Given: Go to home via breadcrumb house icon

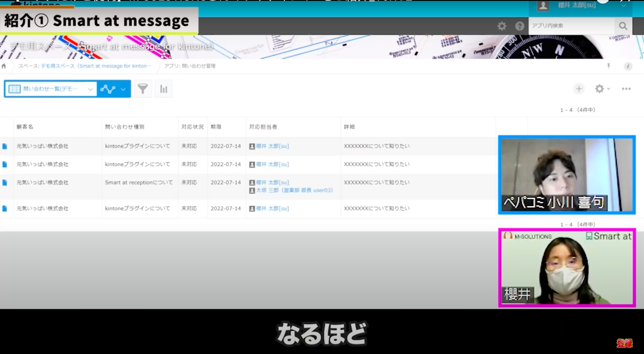Looking at the screenshot, I should 4,66.
